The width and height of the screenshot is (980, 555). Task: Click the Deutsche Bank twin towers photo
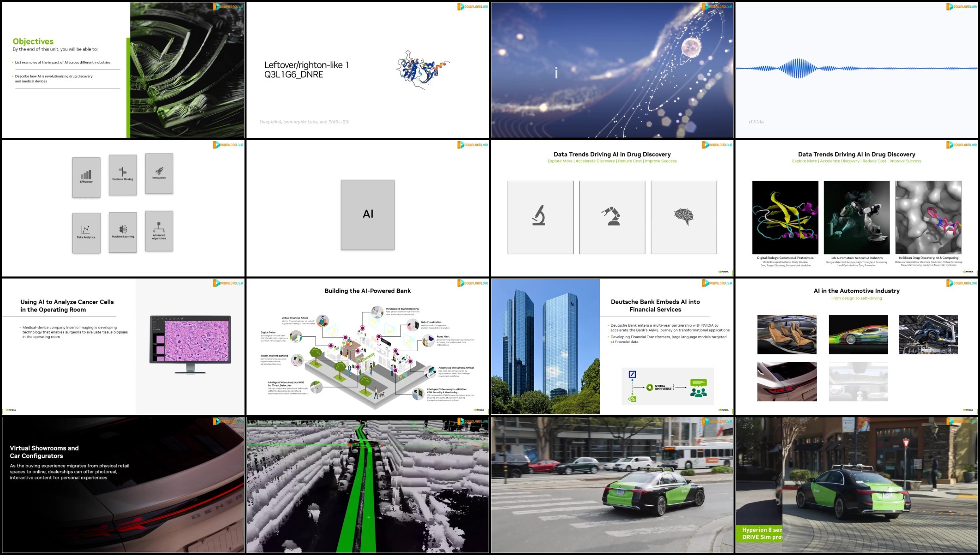(x=546, y=346)
